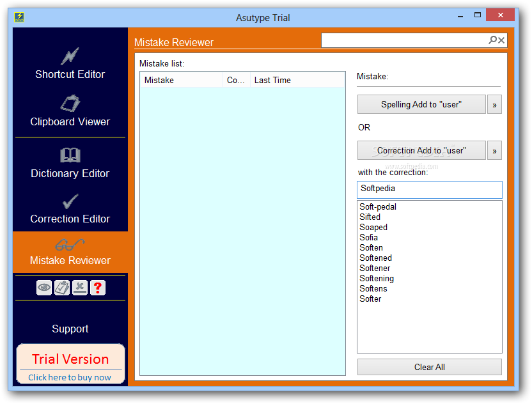Follow the Click here to buy now link

70,377
